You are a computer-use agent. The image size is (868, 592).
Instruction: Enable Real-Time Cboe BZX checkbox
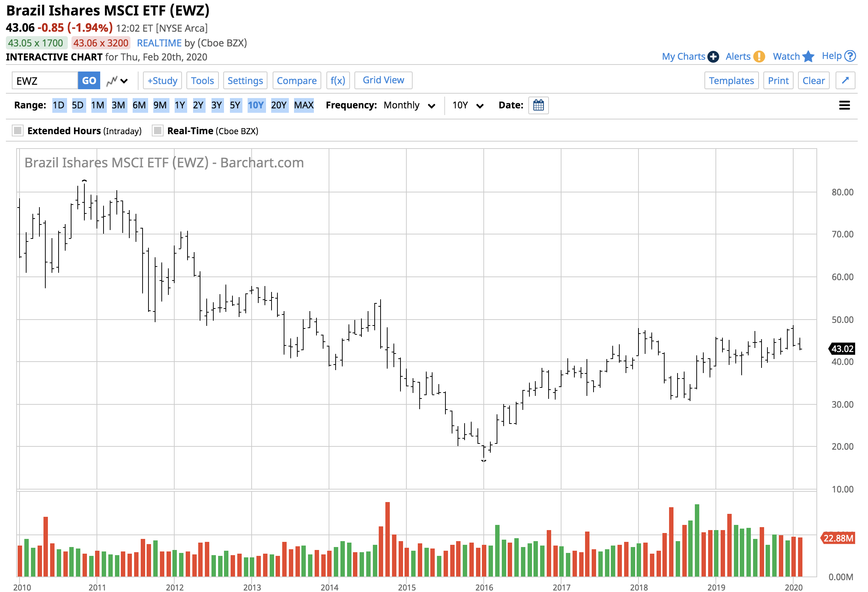[x=158, y=131]
